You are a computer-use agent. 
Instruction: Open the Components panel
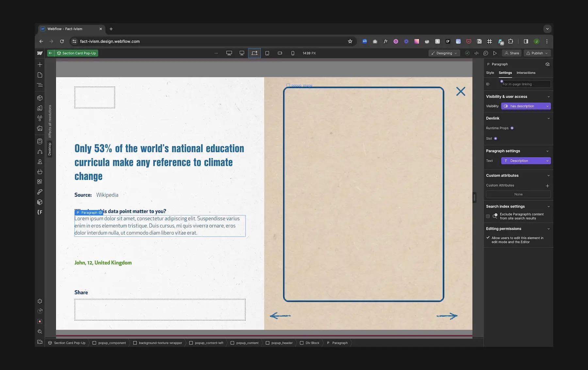point(40,98)
